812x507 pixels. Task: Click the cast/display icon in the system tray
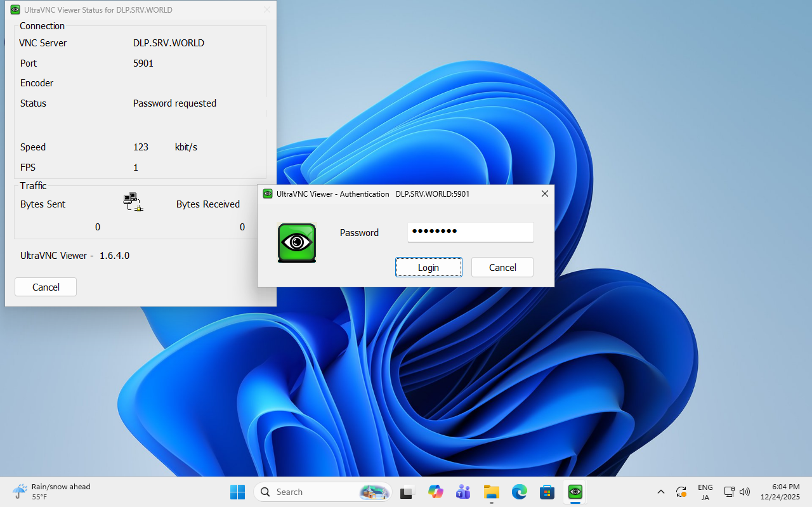coord(729,492)
